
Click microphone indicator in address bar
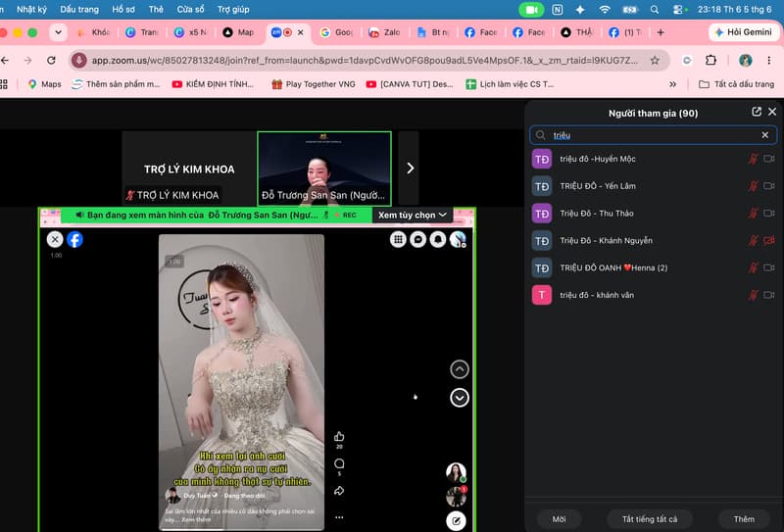pyautogui.click(x=78, y=61)
